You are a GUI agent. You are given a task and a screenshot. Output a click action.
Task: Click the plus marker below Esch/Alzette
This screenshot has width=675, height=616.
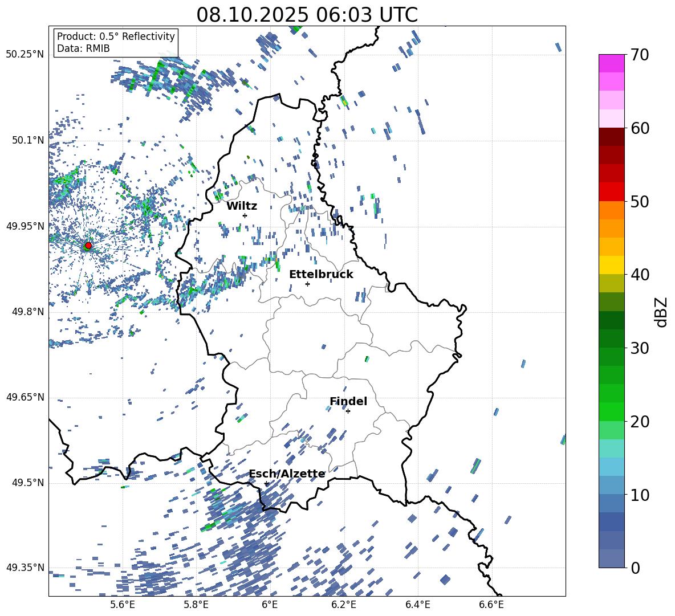(266, 483)
